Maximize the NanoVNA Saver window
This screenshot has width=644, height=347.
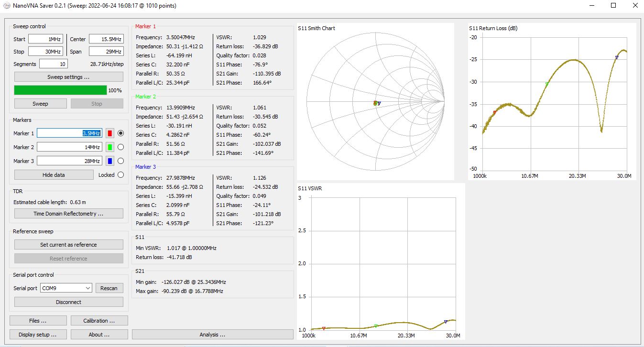[613, 6]
